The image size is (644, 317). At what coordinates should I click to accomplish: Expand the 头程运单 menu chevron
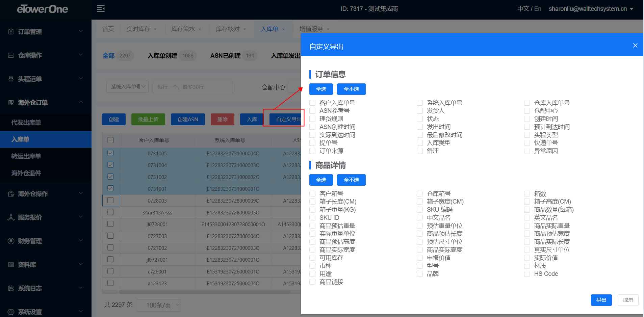(81, 78)
